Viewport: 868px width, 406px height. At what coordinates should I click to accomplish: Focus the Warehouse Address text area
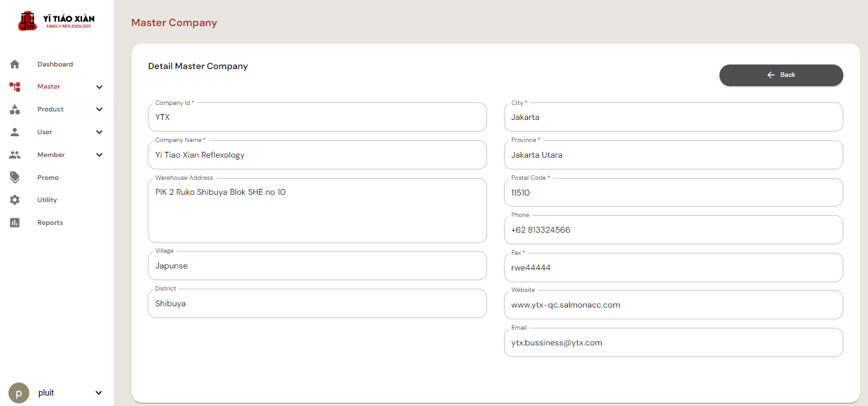(x=317, y=211)
